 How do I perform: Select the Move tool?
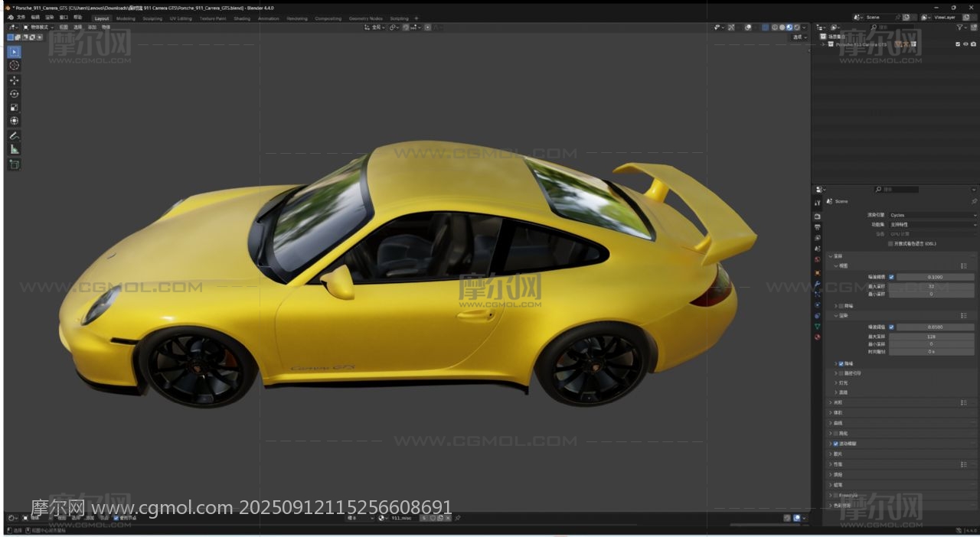click(x=15, y=80)
